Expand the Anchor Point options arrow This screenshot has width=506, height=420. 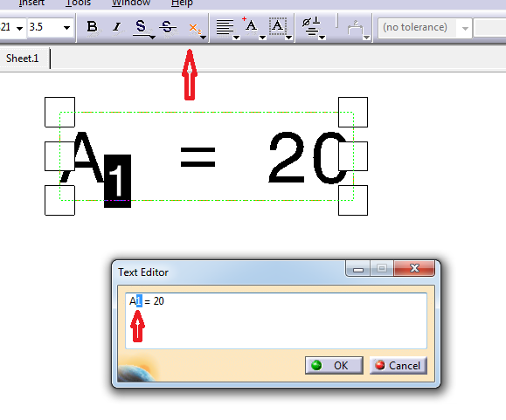point(263,38)
